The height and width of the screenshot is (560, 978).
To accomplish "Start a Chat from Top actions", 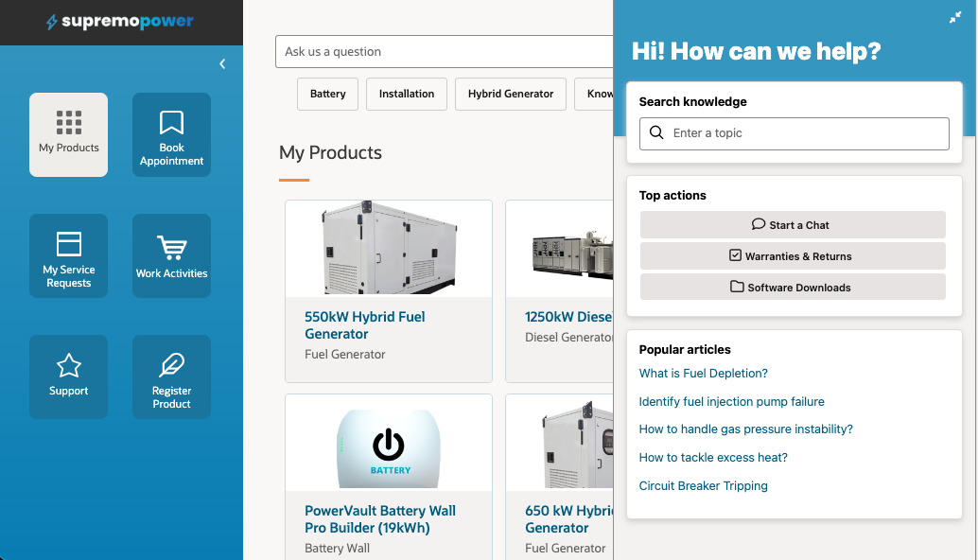I will [x=793, y=224].
